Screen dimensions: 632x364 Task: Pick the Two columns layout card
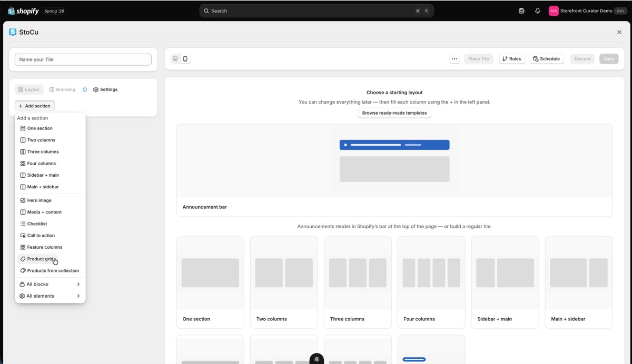(284, 282)
